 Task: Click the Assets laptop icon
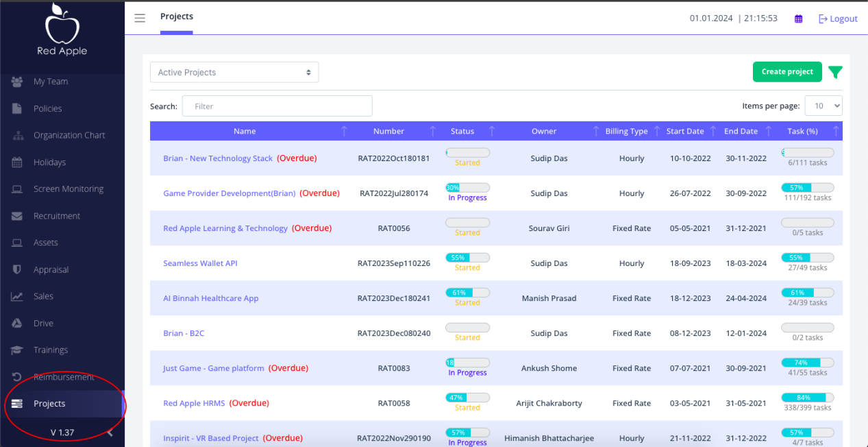click(x=17, y=243)
